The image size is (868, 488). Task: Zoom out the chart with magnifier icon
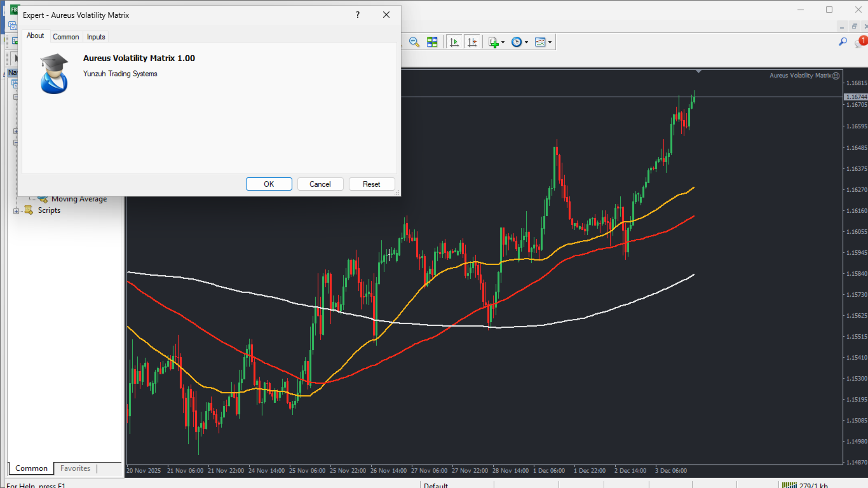(x=414, y=42)
